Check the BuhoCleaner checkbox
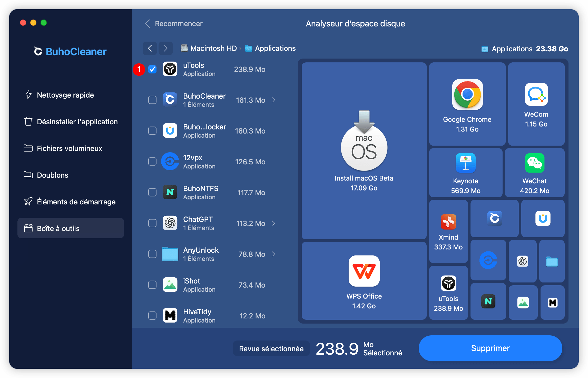The image size is (588, 378). (x=152, y=100)
